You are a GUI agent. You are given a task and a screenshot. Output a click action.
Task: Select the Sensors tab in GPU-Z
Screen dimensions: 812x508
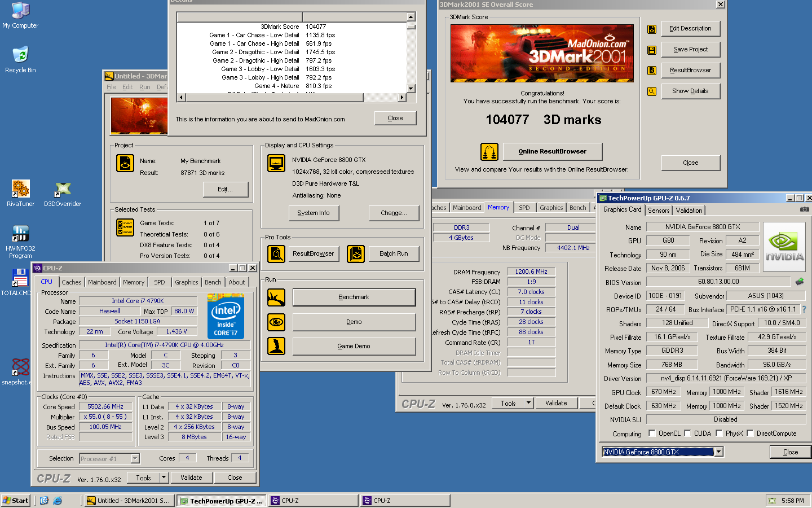659,211
